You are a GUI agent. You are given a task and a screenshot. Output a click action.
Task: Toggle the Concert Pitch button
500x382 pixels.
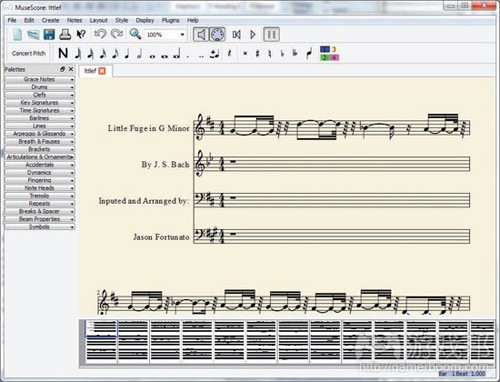pyautogui.click(x=29, y=53)
